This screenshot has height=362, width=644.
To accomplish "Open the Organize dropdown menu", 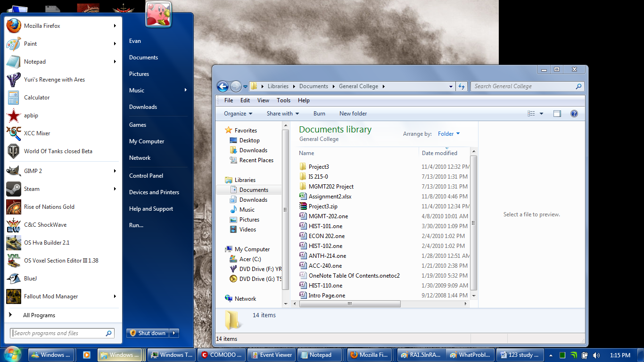I will (238, 114).
